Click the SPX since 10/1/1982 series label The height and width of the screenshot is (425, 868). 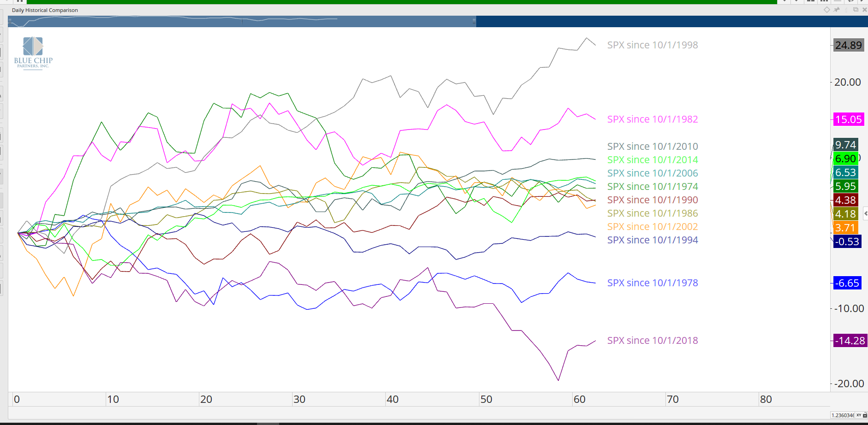(x=652, y=119)
